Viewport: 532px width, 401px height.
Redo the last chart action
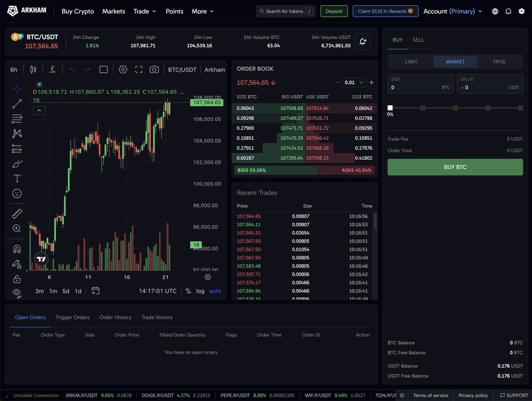[x=87, y=70]
